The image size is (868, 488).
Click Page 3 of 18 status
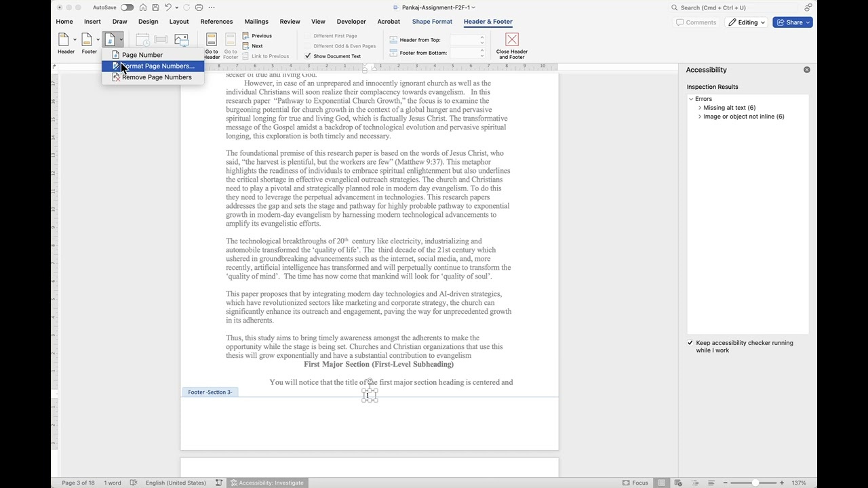78,483
